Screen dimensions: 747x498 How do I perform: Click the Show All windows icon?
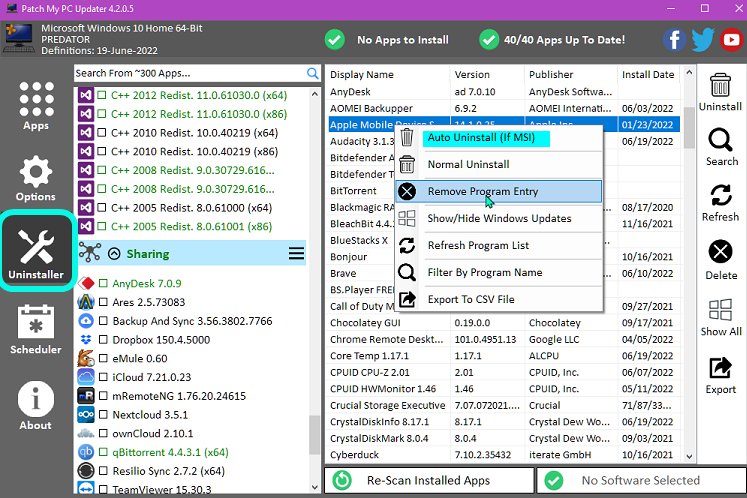click(720, 310)
